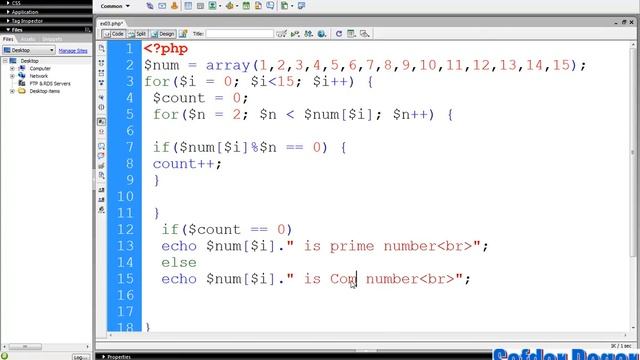
Task: Expand the Desktop items folder
Action: tap(12, 91)
